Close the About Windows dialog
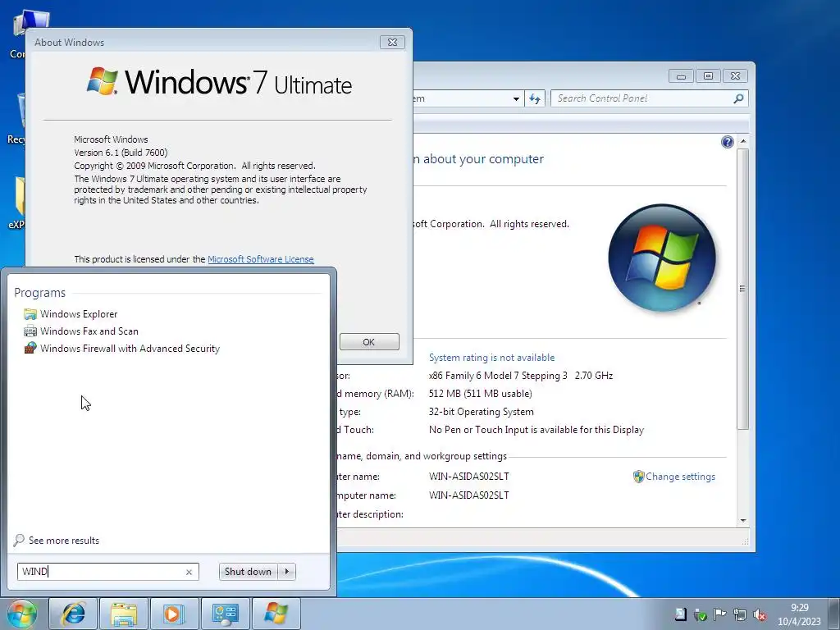Screen dimensions: 840x630 coord(392,43)
